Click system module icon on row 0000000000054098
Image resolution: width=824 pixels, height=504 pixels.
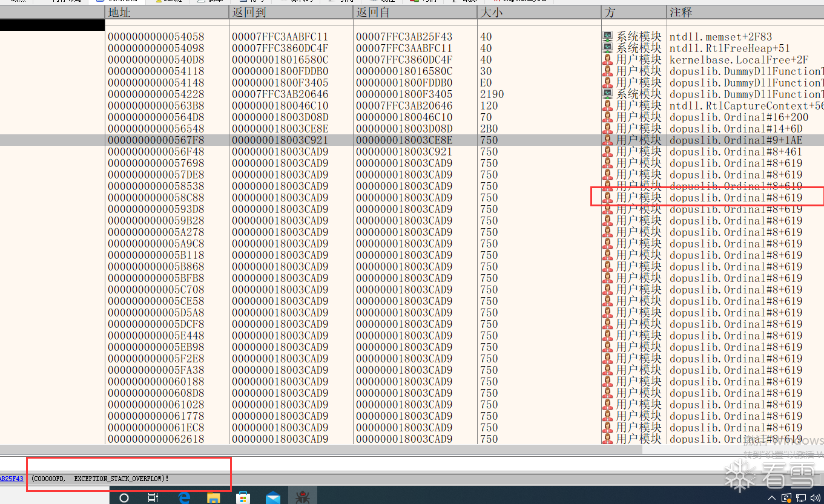click(608, 48)
